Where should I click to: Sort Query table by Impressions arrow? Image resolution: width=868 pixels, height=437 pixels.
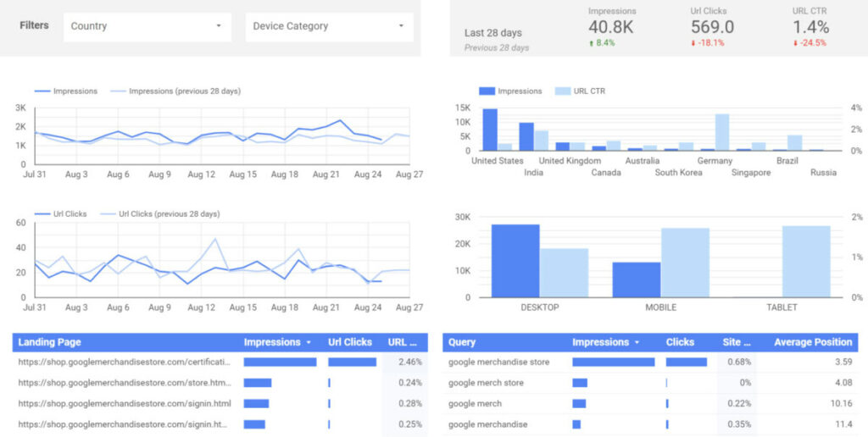pyautogui.click(x=637, y=342)
